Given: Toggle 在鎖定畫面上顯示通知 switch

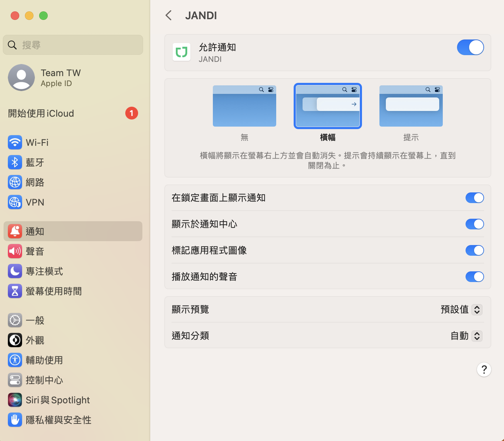Looking at the screenshot, I should point(475,198).
